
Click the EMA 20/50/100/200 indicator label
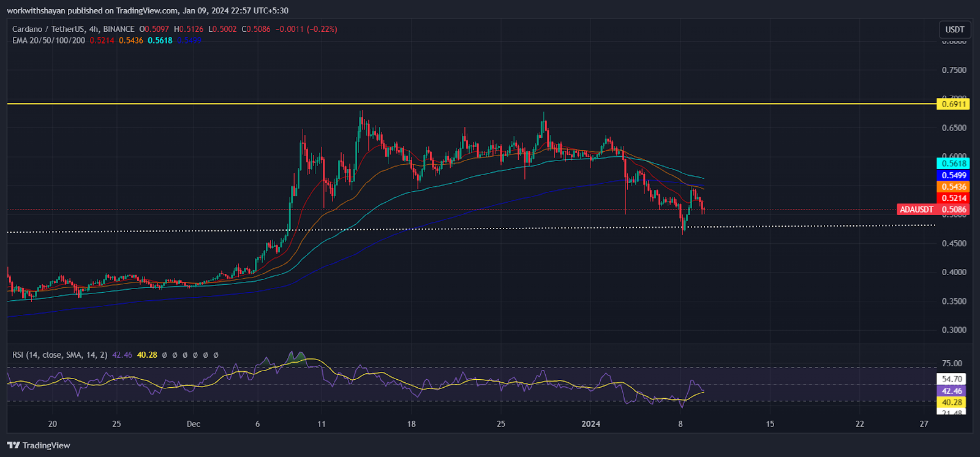tap(48, 40)
